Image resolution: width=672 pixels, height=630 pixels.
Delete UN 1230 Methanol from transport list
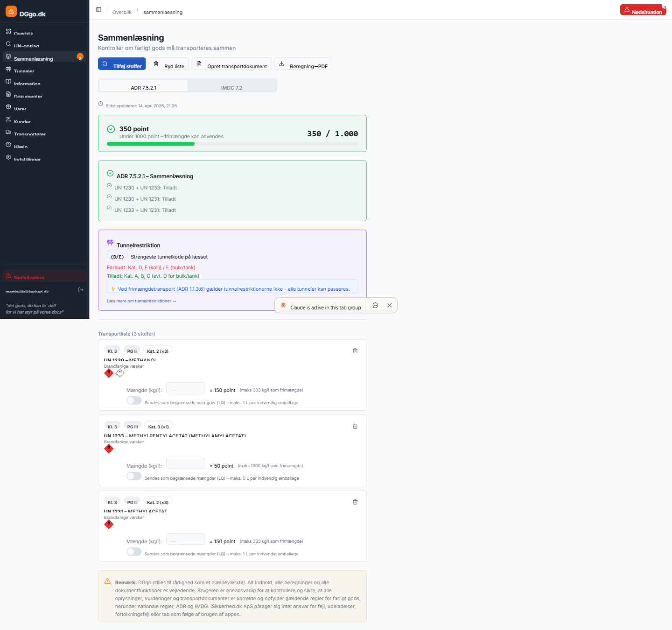click(x=355, y=351)
